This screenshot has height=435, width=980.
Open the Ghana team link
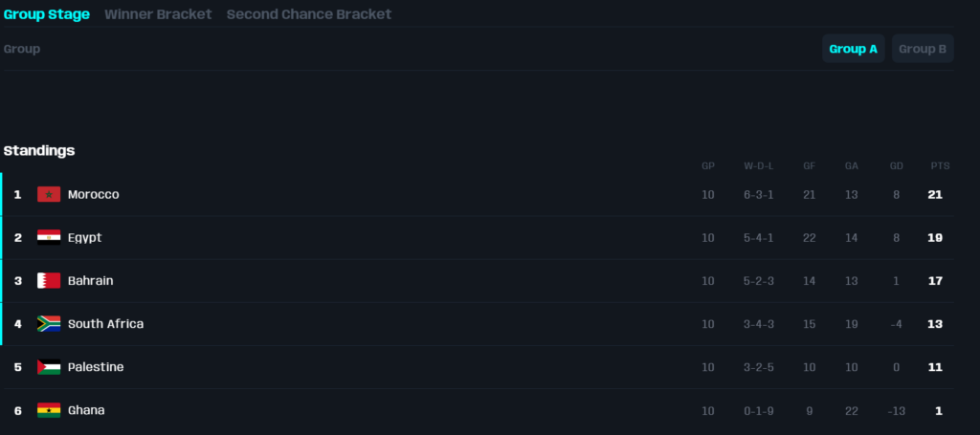point(86,410)
